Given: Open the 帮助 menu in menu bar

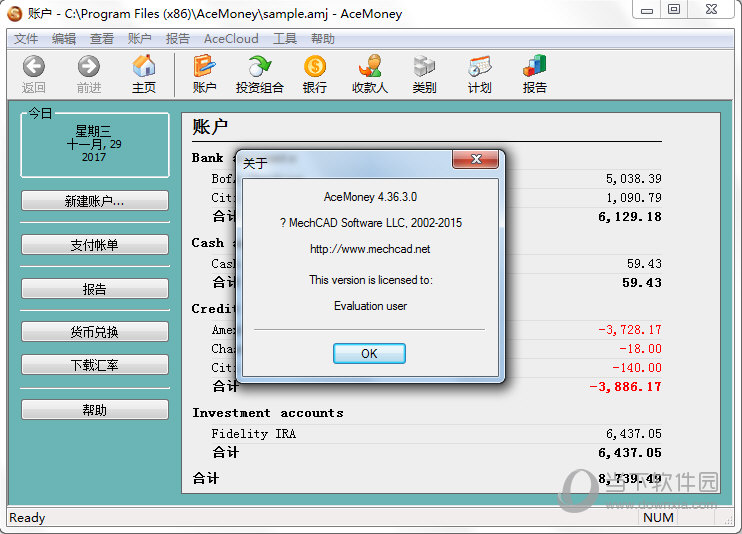Looking at the screenshot, I should pyautogui.click(x=323, y=39).
